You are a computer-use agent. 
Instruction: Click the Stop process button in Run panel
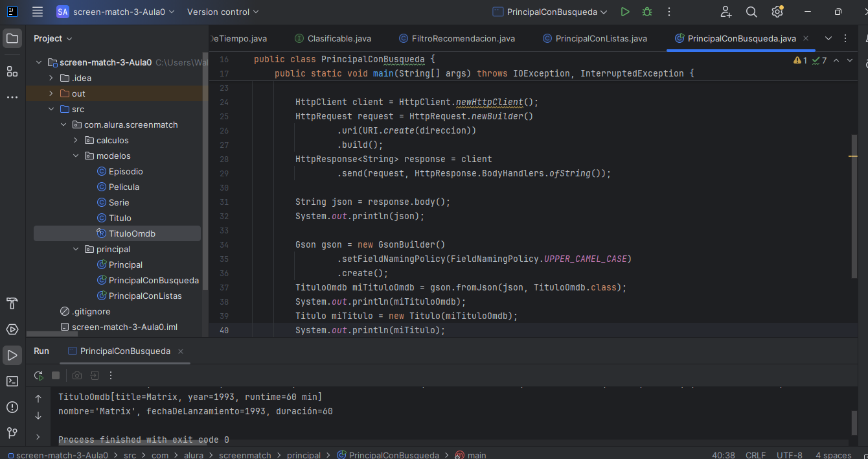pyautogui.click(x=56, y=375)
